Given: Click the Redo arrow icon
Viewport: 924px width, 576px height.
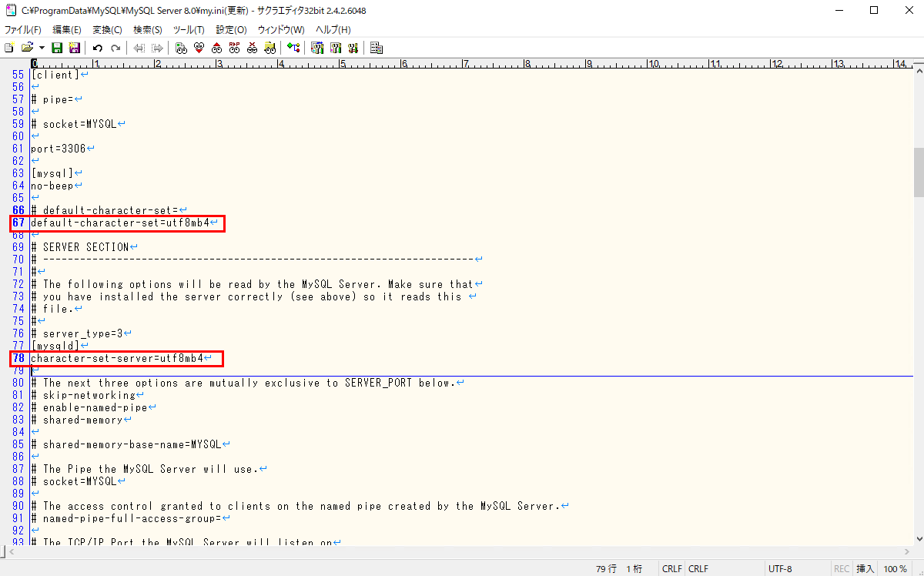Looking at the screenshot, I should tap(115, 48).
